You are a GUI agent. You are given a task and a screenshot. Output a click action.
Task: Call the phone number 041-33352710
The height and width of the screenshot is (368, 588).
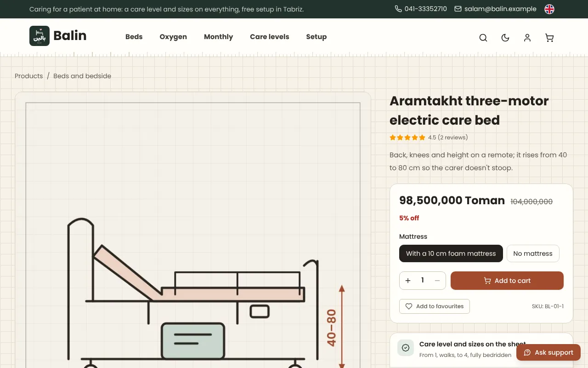(x=421, y=9)
